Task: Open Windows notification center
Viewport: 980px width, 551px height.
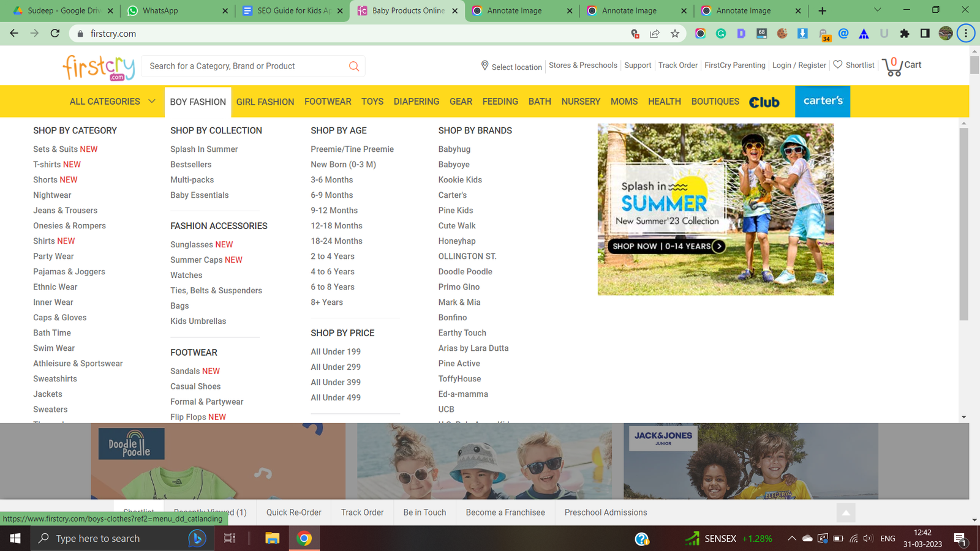Action: (960, 539)
